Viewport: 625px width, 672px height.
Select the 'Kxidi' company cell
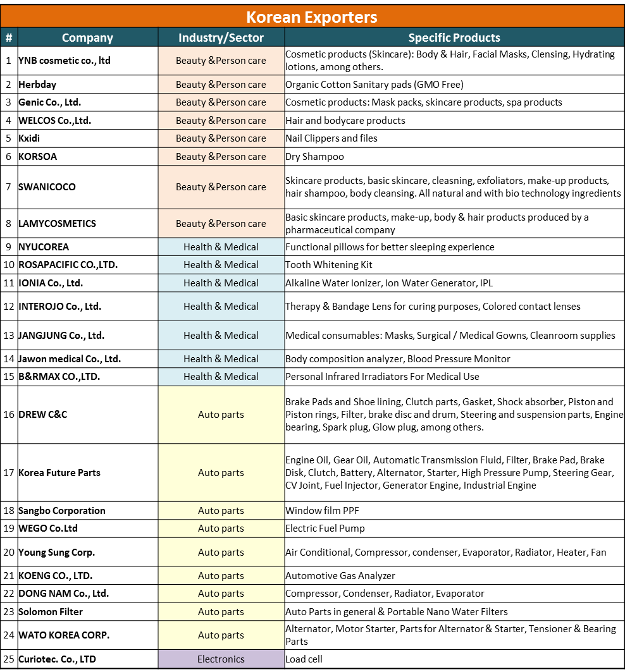87,138
